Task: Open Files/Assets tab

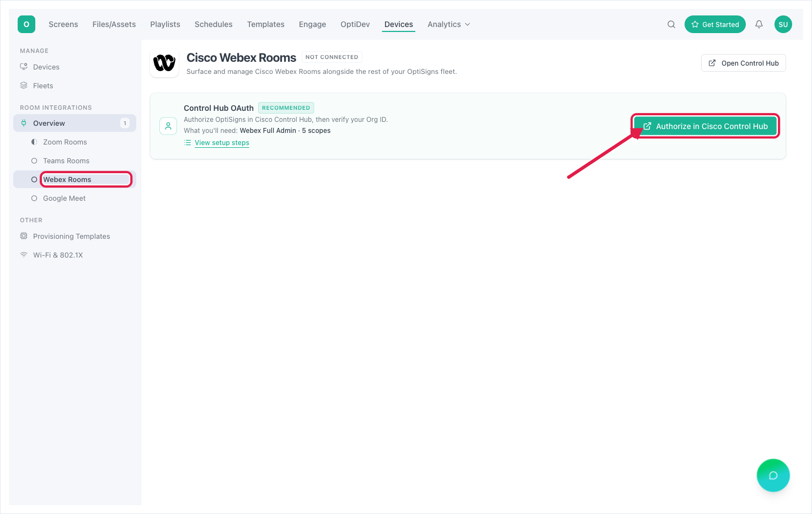Action: 114,24
